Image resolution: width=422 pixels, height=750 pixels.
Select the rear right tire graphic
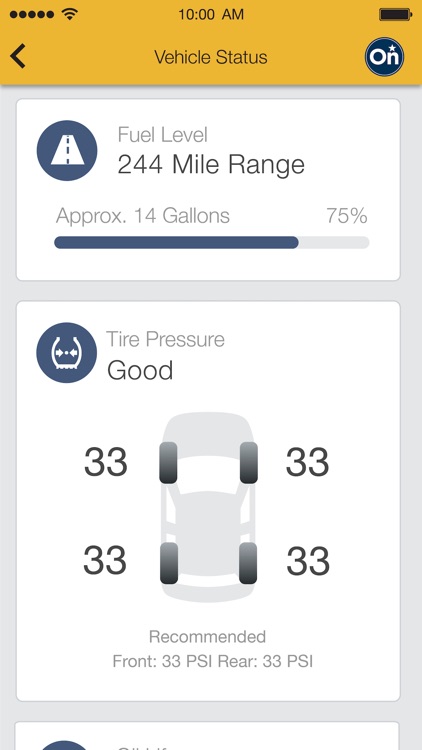[x=248, y=563]
